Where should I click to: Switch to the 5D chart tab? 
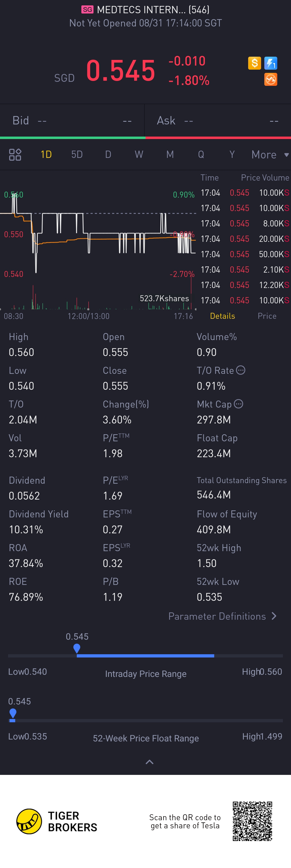77,155
